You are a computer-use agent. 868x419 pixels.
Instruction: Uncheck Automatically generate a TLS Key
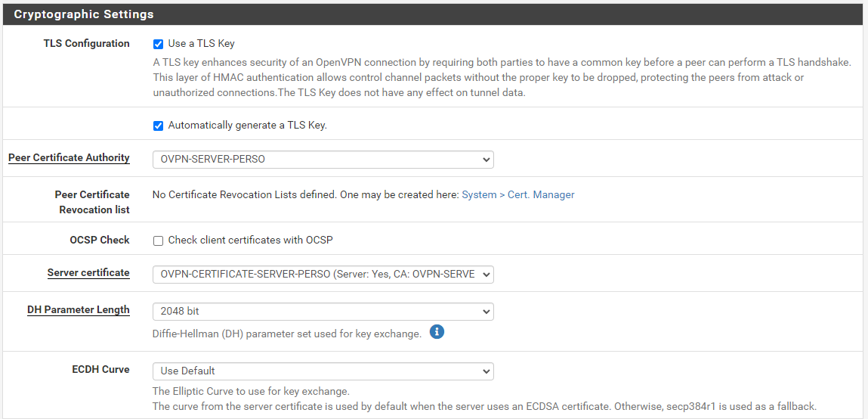[159, 126]
